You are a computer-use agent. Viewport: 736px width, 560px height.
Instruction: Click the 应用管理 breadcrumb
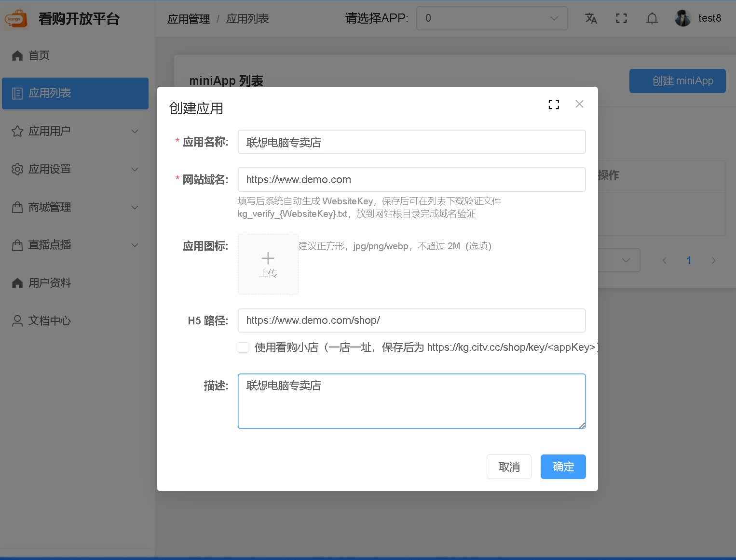pyautogui.click(x=189, y=19)
